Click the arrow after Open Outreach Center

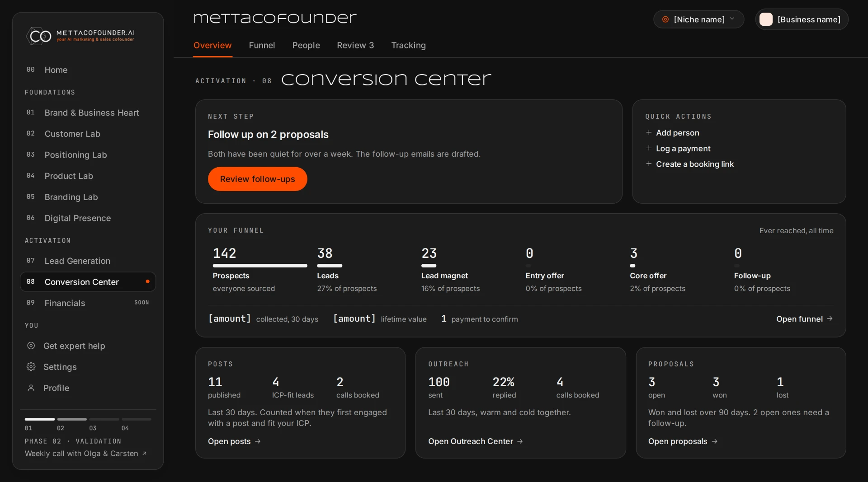(x=520, y=441)
